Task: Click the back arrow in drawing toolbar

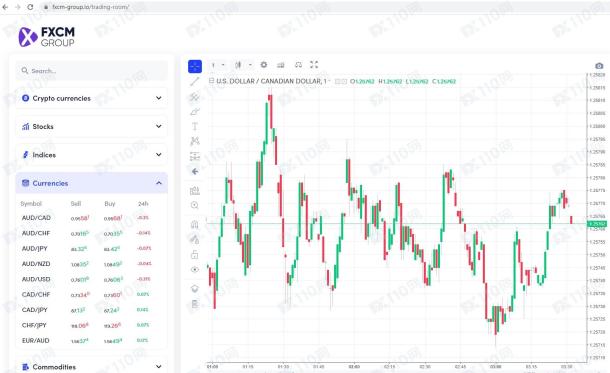Action: coord(195,172)
